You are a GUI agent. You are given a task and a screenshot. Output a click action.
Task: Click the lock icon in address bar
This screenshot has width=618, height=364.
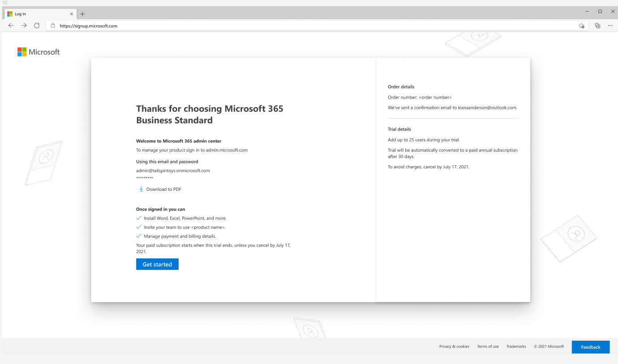point(53,26)
